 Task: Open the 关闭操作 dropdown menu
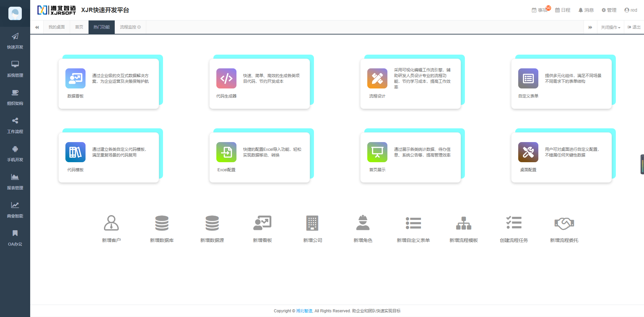click(610, 27)
